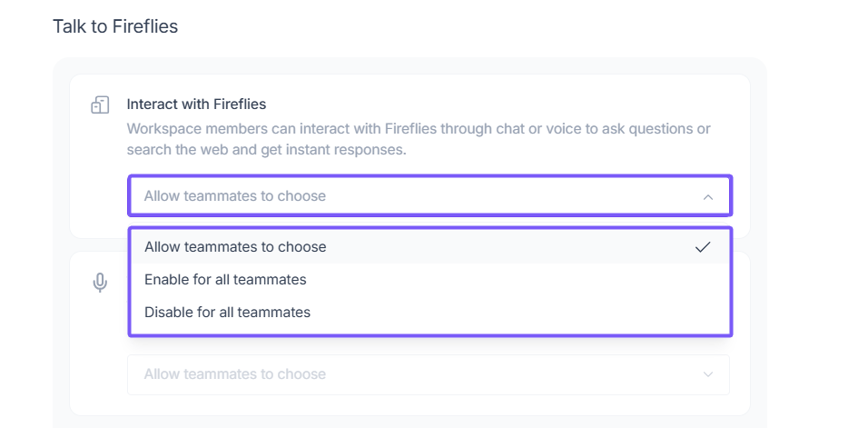Click the "Talk to Fireflies" section heading

[115, 26]
